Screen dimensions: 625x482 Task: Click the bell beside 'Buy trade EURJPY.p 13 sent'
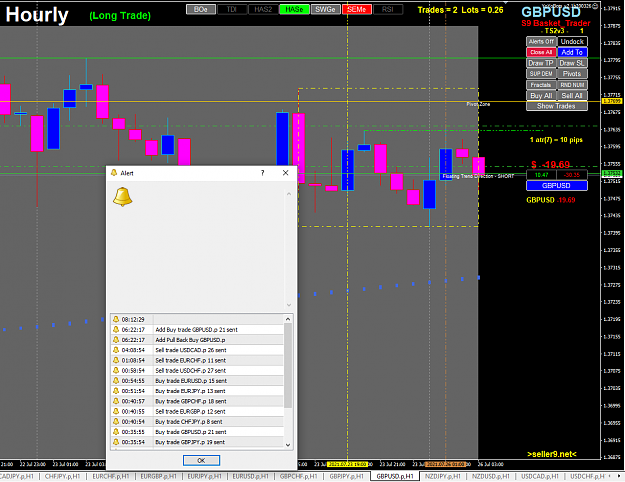point(116,391)
